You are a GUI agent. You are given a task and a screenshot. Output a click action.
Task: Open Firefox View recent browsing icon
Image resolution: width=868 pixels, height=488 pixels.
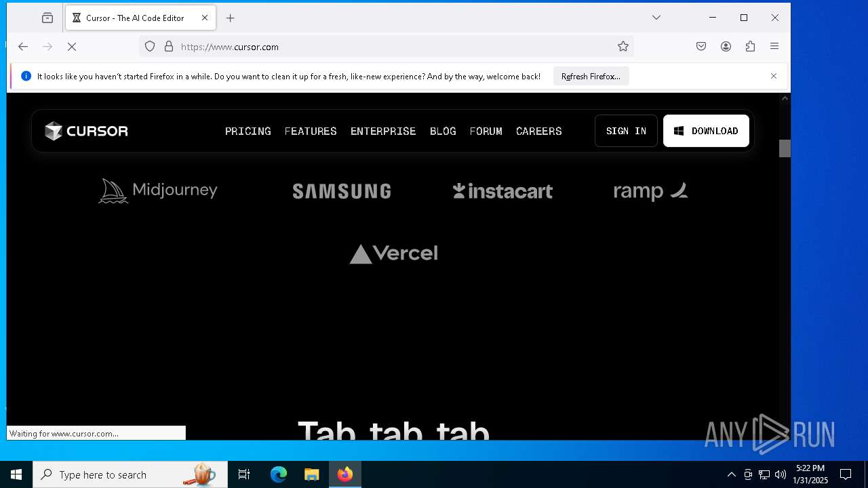(47, 18)
